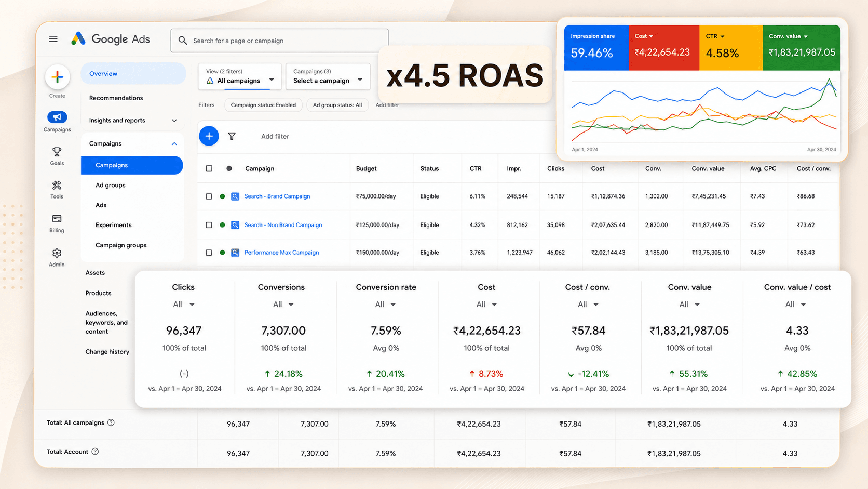Check the Search - Non Brand Campaign row
Image resolution: width=868 pixels, height=489 pixels.
(x=209, y=225)
